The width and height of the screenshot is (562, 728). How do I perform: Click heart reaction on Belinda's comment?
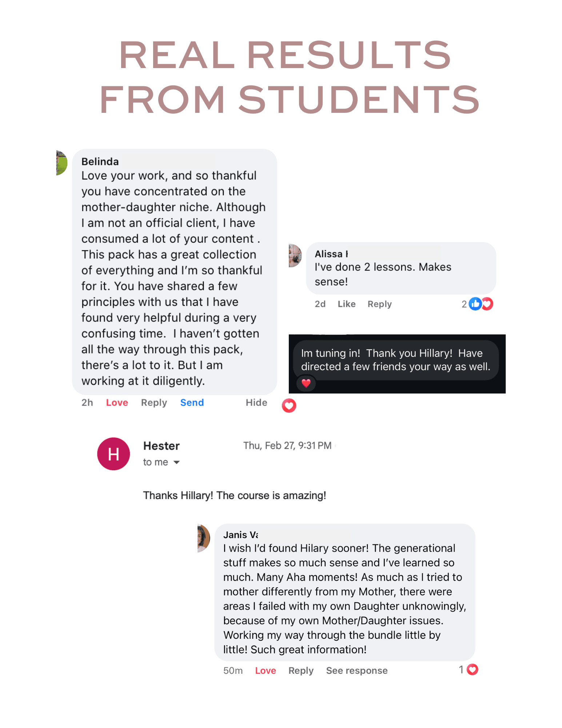click(x=289, y=405)
